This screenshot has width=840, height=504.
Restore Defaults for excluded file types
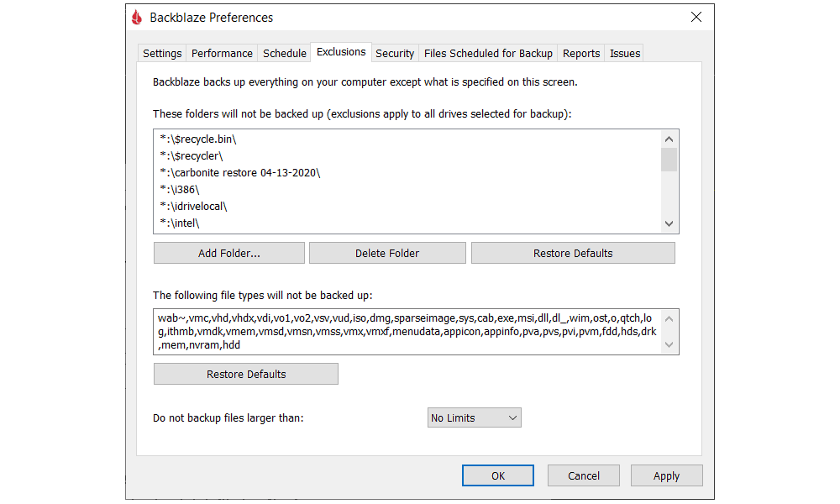(246, 374)
